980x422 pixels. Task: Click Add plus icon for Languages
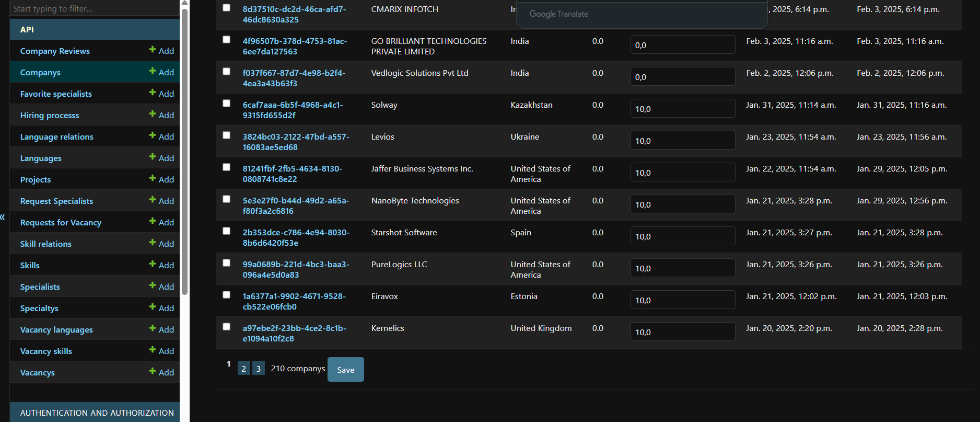point(153,157)
